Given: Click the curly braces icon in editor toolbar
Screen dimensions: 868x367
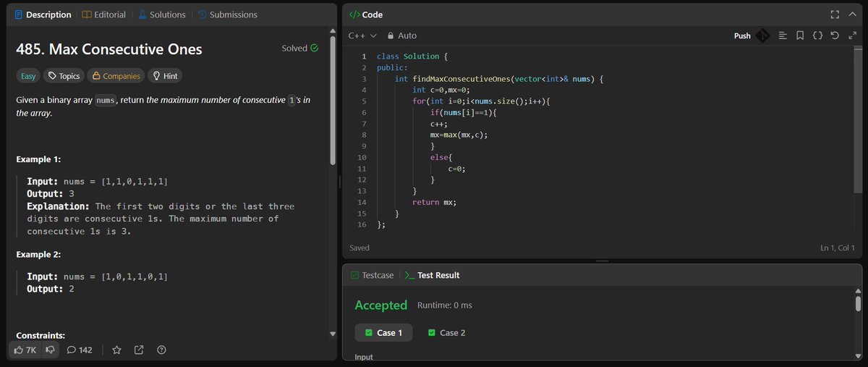Looking at the screenshot, I should pyautogui.click(x=817, y=35).
